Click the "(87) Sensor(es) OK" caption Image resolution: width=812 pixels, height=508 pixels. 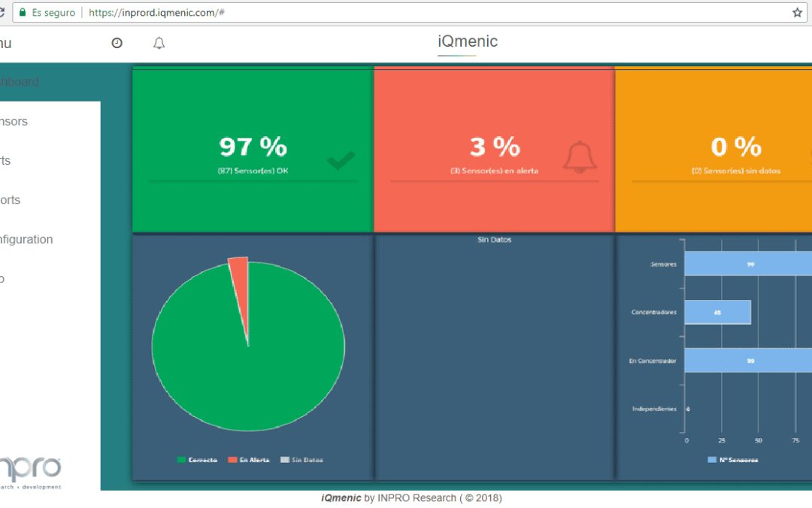click(253, 171)
